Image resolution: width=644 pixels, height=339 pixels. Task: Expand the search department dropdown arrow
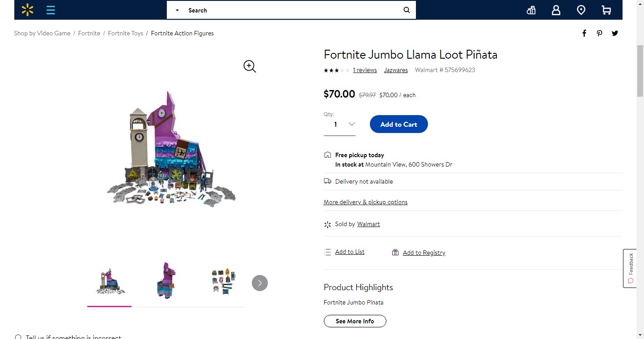[177, 10]
